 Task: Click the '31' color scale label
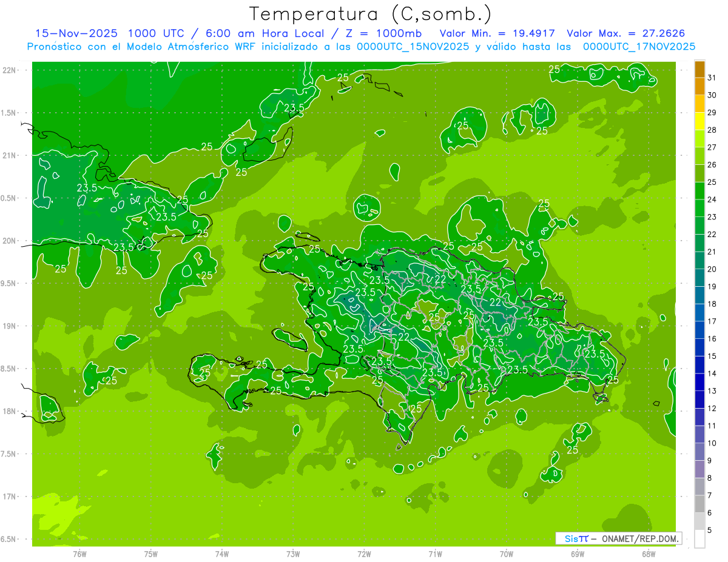tap(712, 78)
